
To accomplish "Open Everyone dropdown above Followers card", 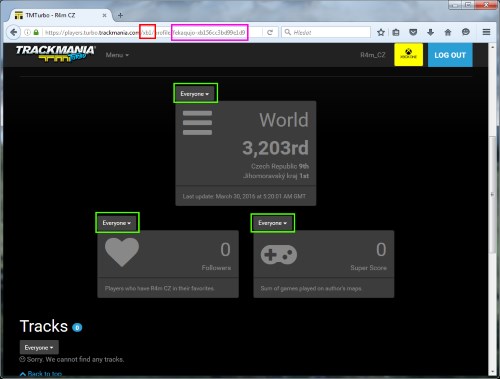I will click(117, 223).
